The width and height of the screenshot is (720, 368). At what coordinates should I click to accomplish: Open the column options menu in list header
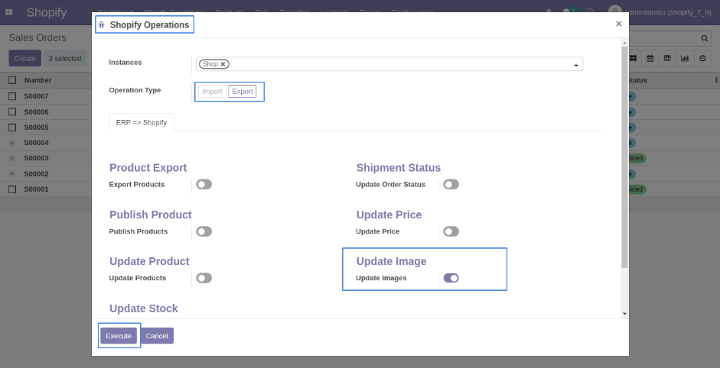pyautogui.click(x=716, y=80)
